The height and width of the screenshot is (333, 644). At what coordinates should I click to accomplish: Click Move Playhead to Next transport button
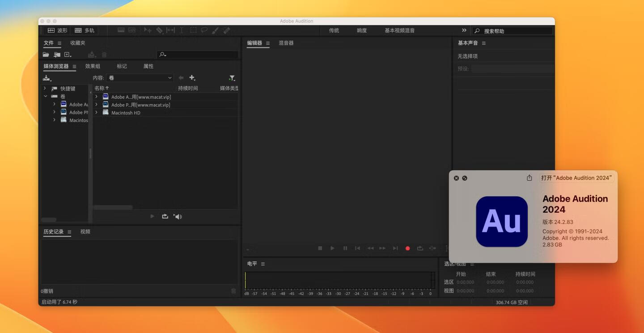[x=395, y=248]
